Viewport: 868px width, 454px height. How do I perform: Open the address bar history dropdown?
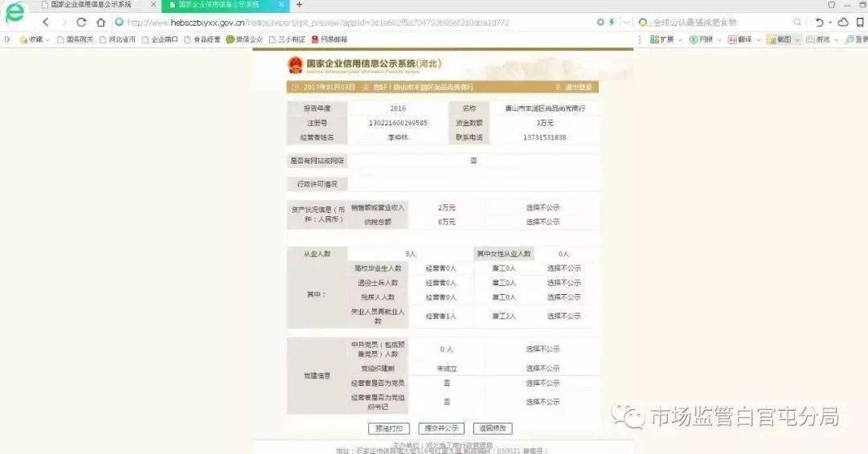click(627, 22)
